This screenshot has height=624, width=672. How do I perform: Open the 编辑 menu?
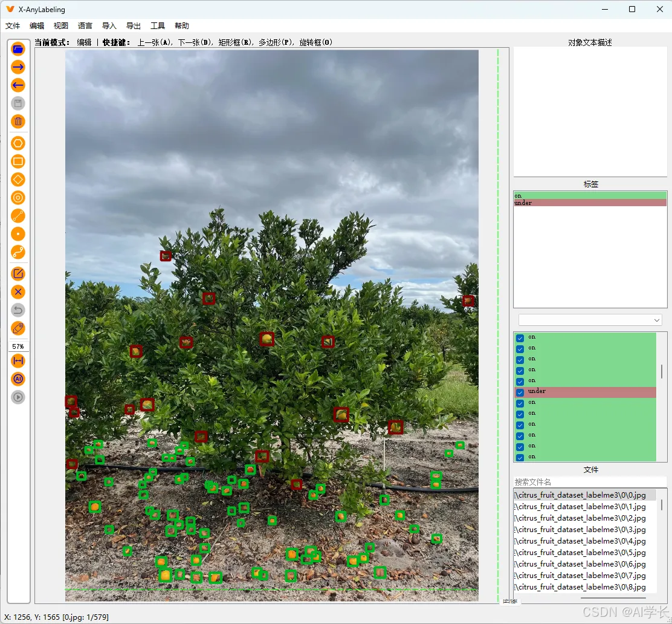point(37,26)
